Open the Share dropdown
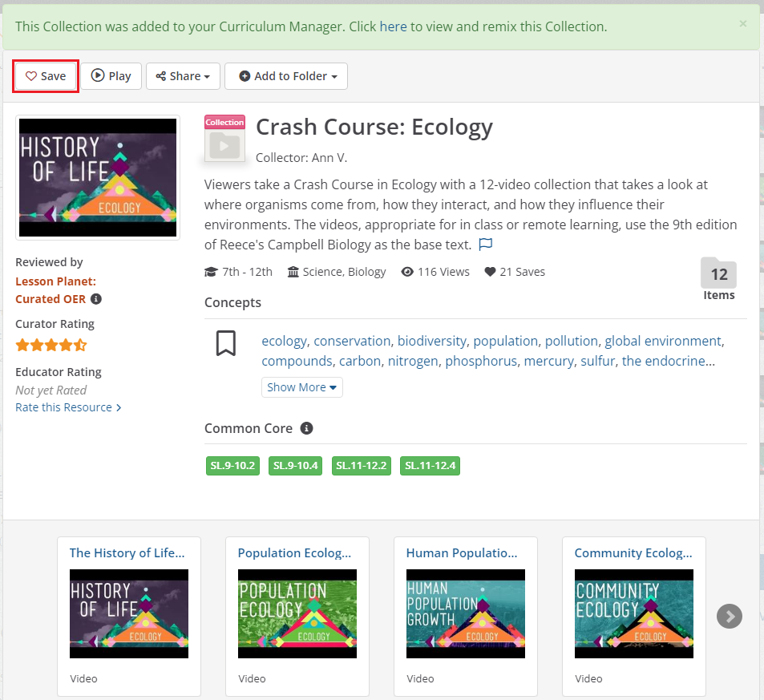This screenshot has height=700, width=764. pos(184,76)
